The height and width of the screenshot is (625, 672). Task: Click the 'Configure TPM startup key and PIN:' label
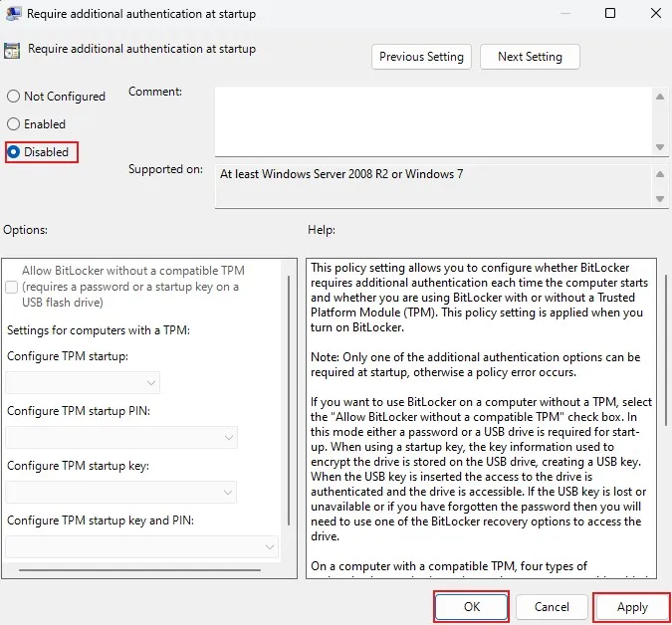coord(101,521)
